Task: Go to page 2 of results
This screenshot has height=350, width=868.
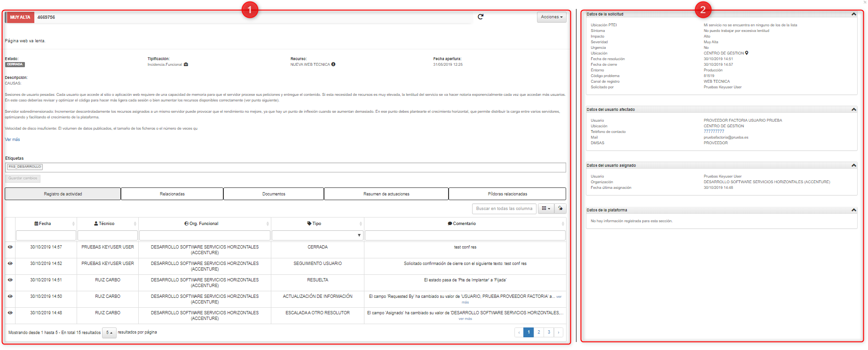Action: pyautogui.click(x=539, y=332)
